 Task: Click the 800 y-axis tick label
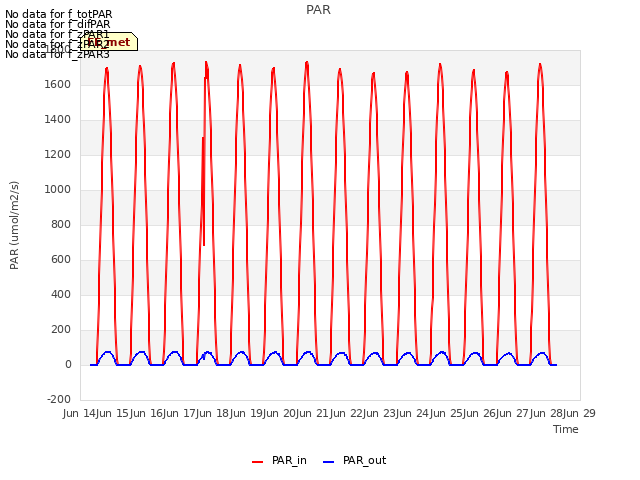click(x=61, y=224)
